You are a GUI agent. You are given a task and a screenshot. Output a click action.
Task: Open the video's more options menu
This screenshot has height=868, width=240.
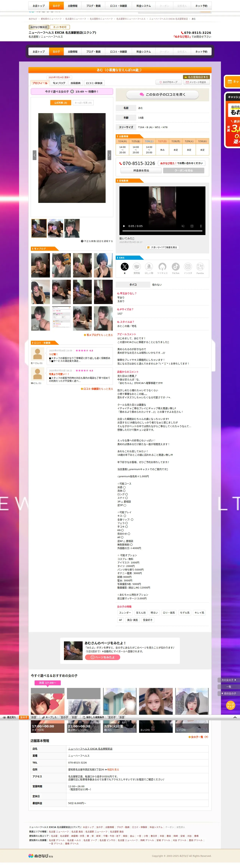201,226
